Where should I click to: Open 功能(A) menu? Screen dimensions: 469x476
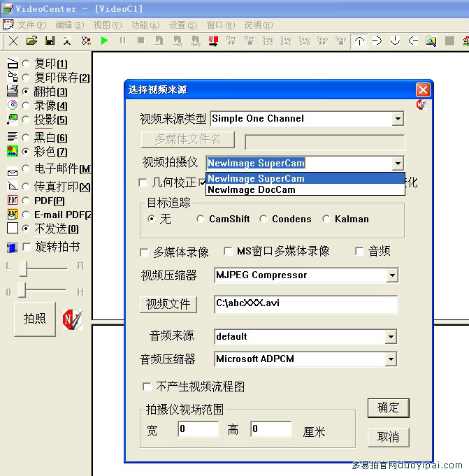pyautogui.click(x=145, y=25)
